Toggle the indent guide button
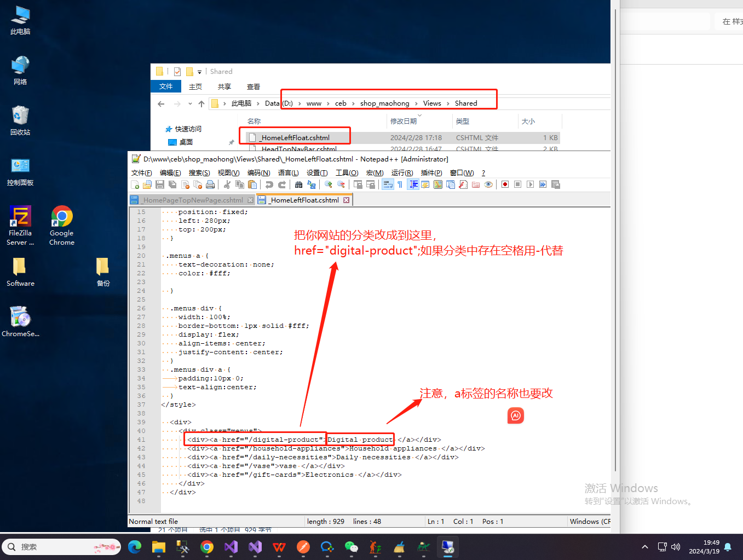The image size is (743, 560). pos(413,184)
